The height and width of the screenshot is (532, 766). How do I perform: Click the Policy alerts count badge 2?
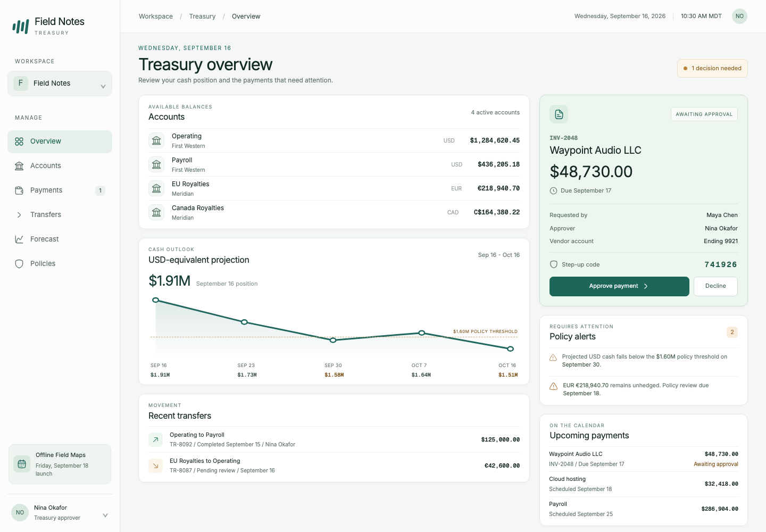pos(732,332)
